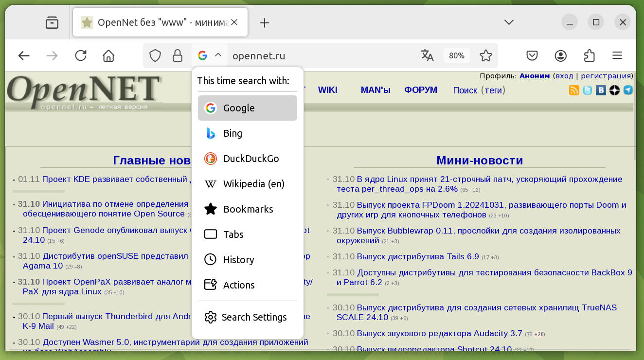The image size is (644, 360).
Task: Click the translate page icon
Action: point(427,55)
